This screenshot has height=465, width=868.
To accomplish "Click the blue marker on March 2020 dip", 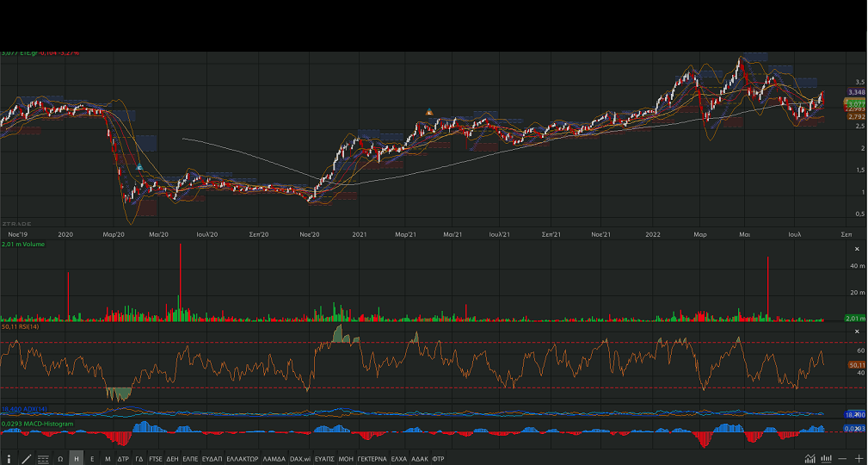I will tap(139, 167).
